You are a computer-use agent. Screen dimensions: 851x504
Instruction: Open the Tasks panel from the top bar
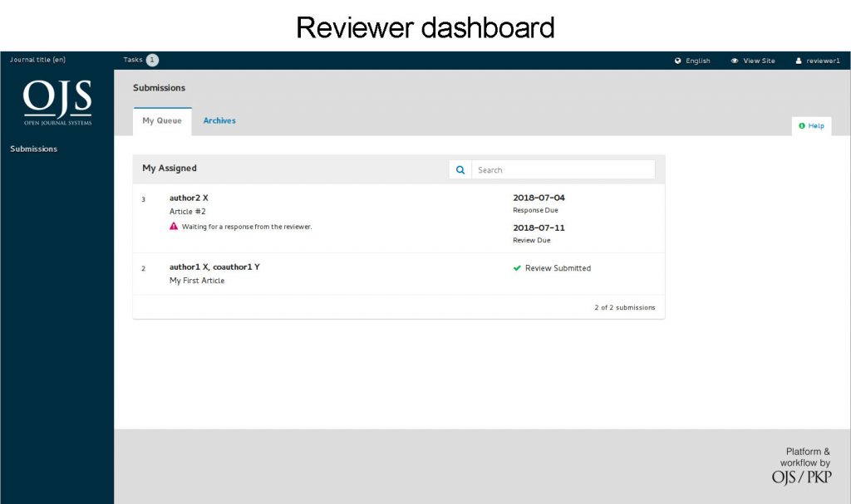(133, 59)
